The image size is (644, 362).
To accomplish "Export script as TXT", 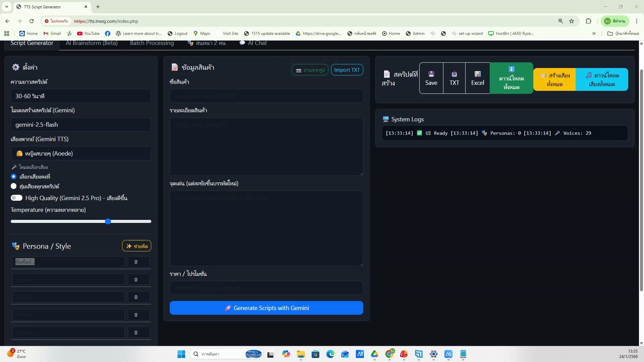I will click(454, 78).
